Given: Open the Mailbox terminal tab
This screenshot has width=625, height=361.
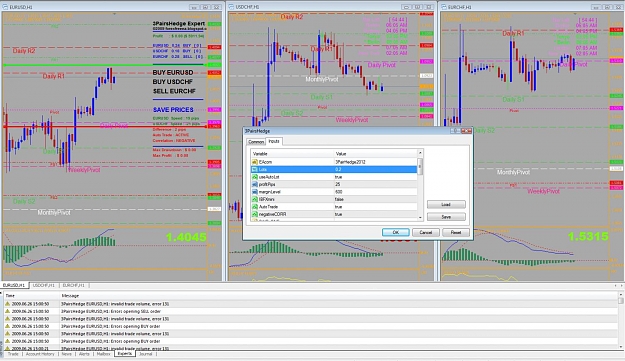Looking at the screenshot, I should 103,354.
